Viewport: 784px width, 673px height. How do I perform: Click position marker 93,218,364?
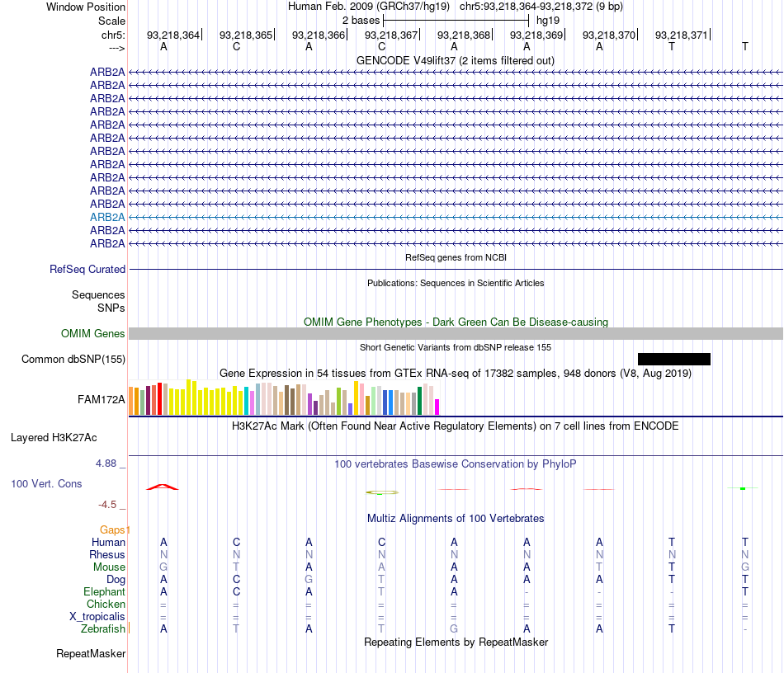tap(173, 35)
